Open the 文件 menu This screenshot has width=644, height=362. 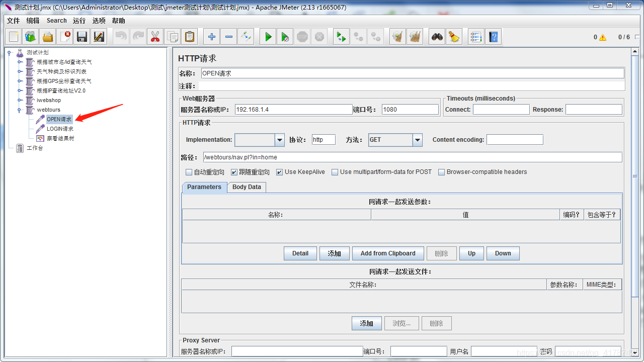click(x=14, y=21)
